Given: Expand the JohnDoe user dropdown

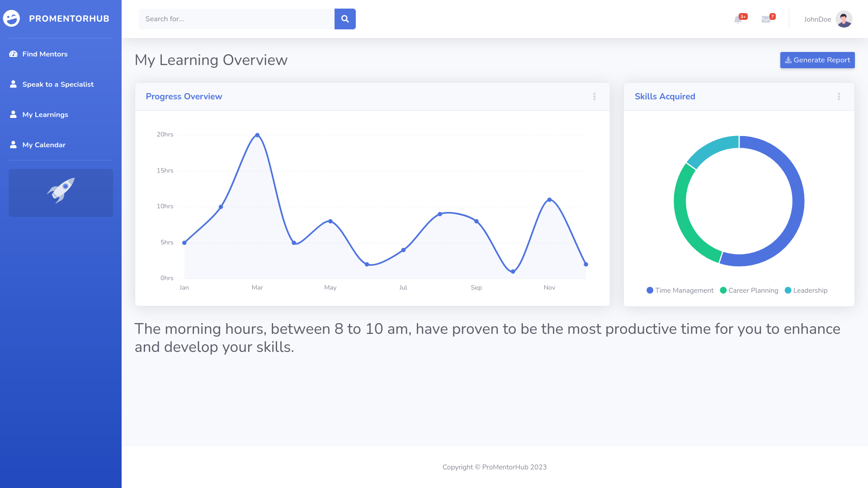Looking at the screenshot, I should tap(817, 19).
